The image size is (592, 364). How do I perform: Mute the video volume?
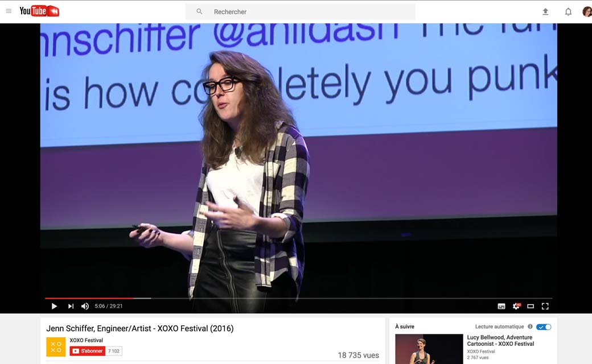pos(85,306)
